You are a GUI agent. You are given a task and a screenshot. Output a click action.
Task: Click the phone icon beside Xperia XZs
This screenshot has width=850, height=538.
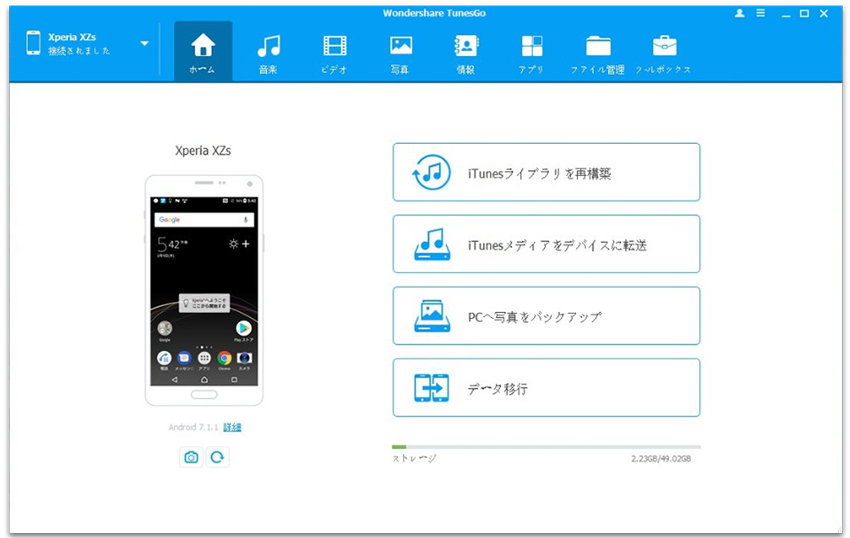point(34,43)
